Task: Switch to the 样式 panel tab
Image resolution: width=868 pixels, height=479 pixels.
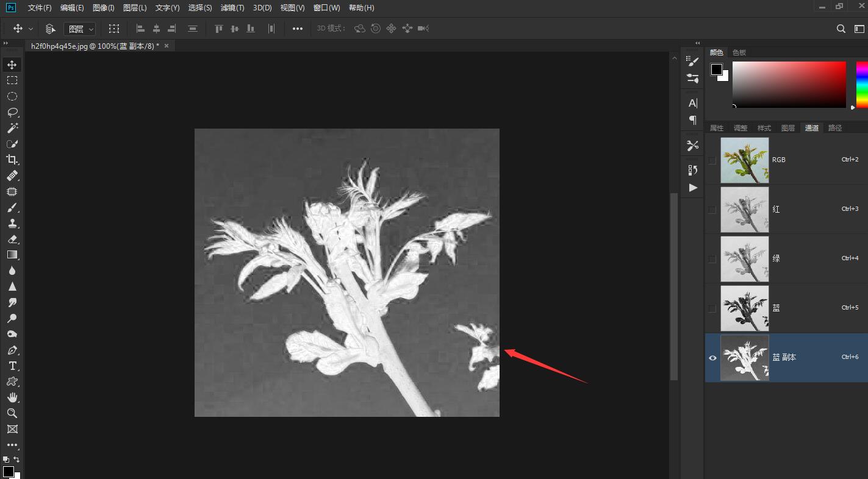Action: pos(764,128)
